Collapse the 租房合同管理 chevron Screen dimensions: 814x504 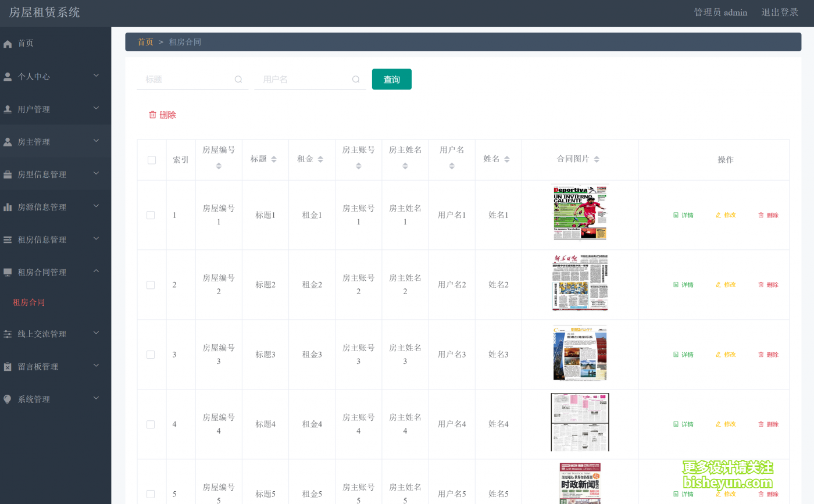[x=97, y=271]
